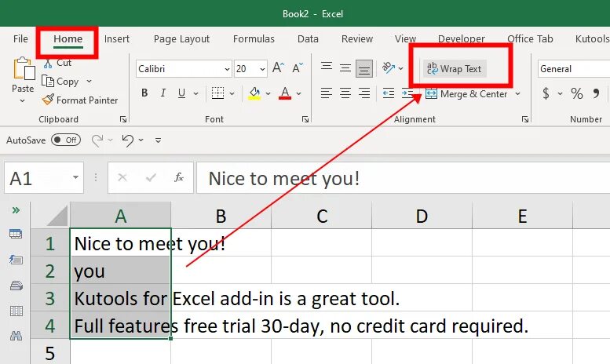Switch to the Formulas tab
The height and width of the screenshot is (364, 610).
pos(254,39)
